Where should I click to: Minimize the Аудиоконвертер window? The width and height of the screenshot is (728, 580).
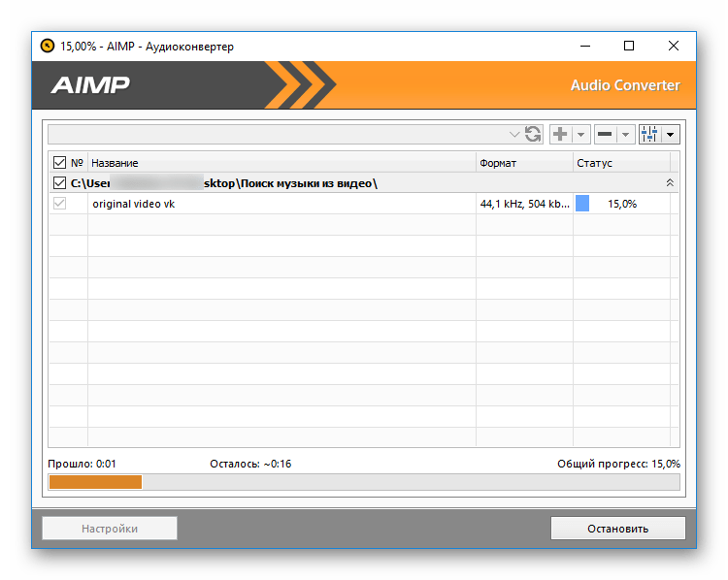(585, 46)
